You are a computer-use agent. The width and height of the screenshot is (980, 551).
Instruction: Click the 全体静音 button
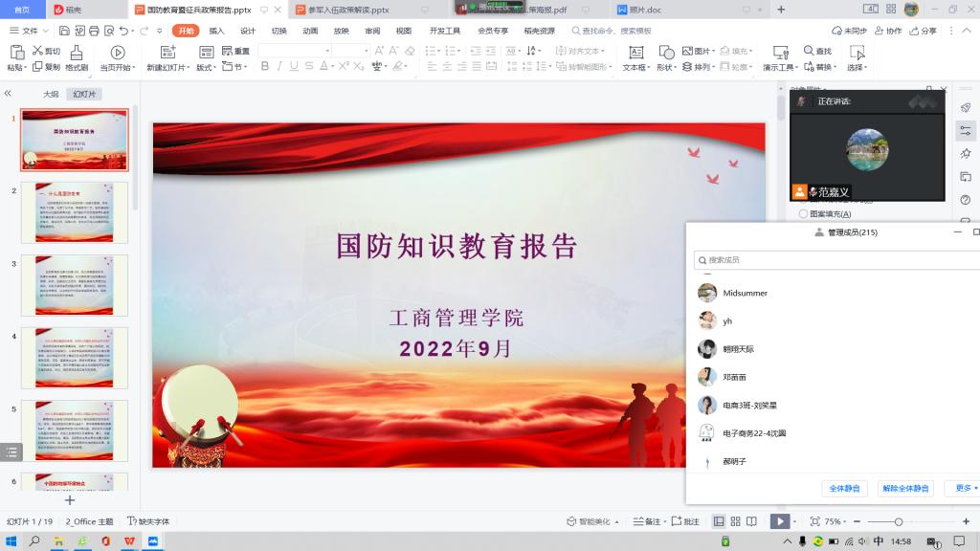pyautogui.click(x=844, y=489)
